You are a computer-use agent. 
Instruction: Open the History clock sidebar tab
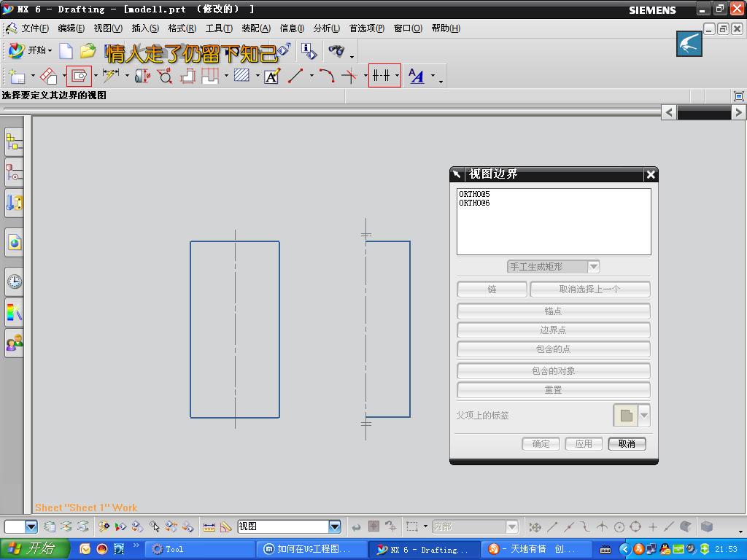pyautogui.click(x=15, y=281)
